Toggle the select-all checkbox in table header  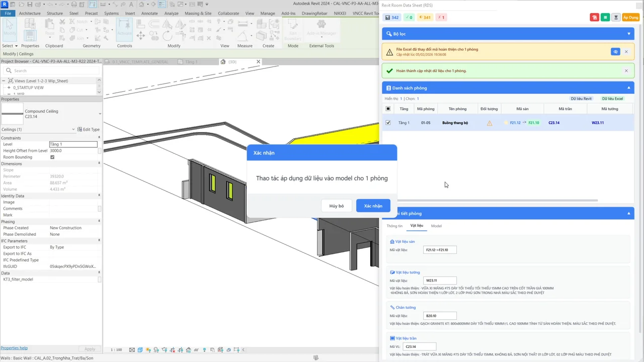388,109
